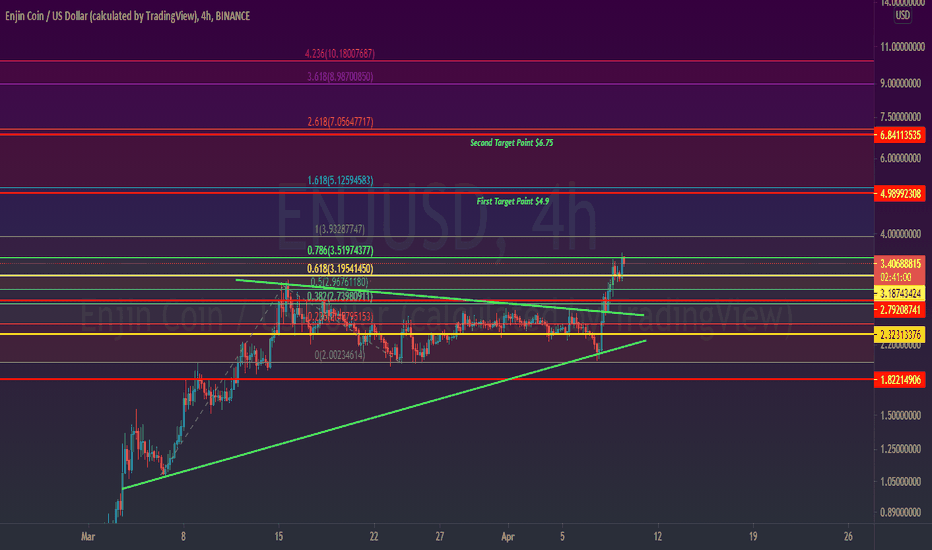Viewport: 932px width, 550px height.
Task: Click date 26 on the time axis
Action: (x=848, y=536)
